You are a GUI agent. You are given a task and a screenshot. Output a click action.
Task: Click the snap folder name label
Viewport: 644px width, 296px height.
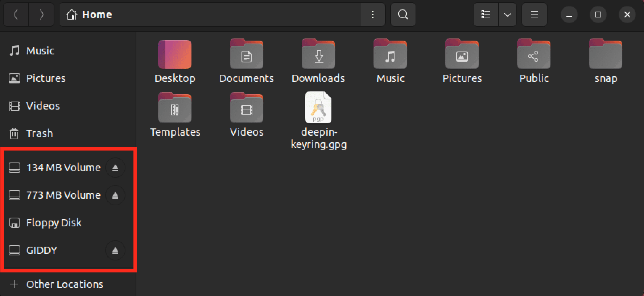click(x=606, y=79)
